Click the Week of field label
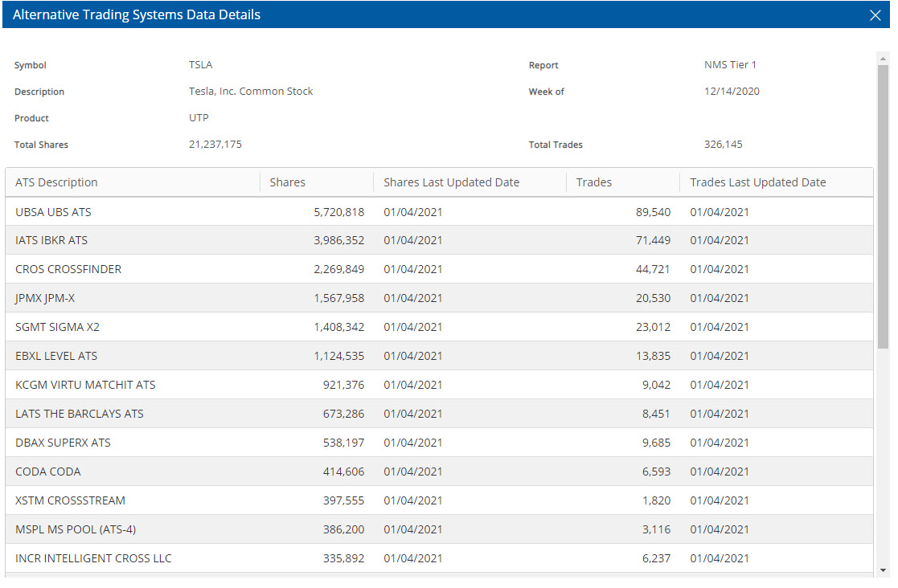The image size is (898, 588). point(547,92)
